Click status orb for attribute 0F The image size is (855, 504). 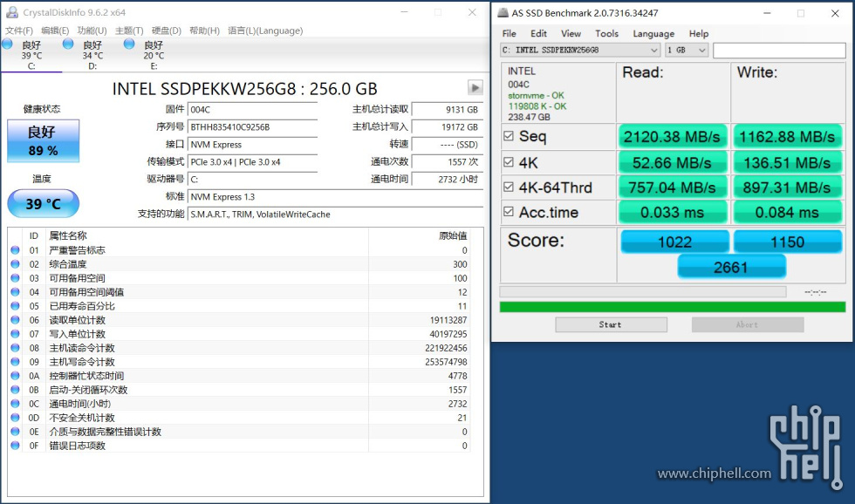pyautogui.click(x=16, y=446)
